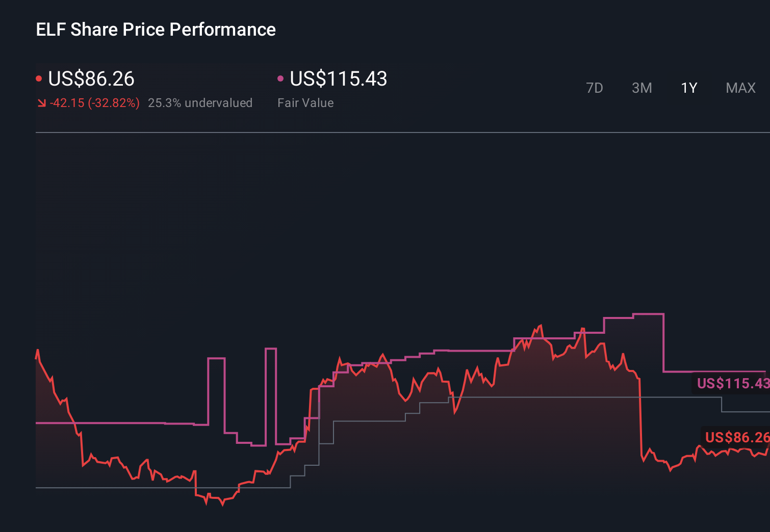Viewport: 770px width, 532px height.
Task: Click the lowest point of the red price line
Action: point(222,506)
